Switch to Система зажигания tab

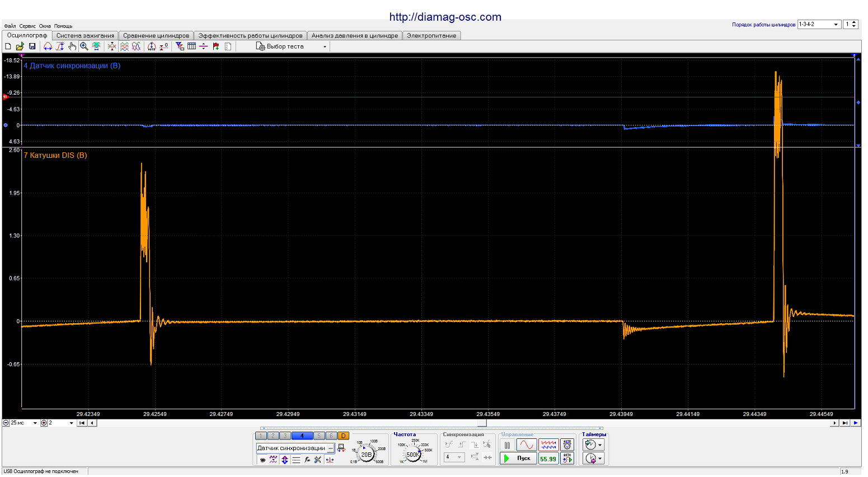coord(85,35)
